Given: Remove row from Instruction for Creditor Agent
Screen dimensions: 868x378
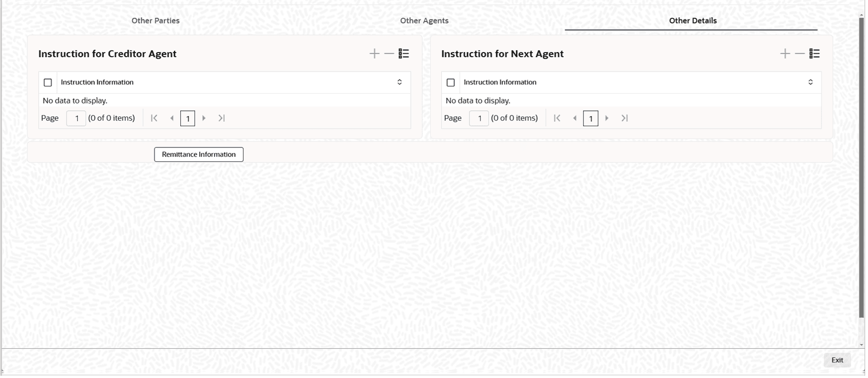Looking at the screenshot, I should [x=389, y=54].
